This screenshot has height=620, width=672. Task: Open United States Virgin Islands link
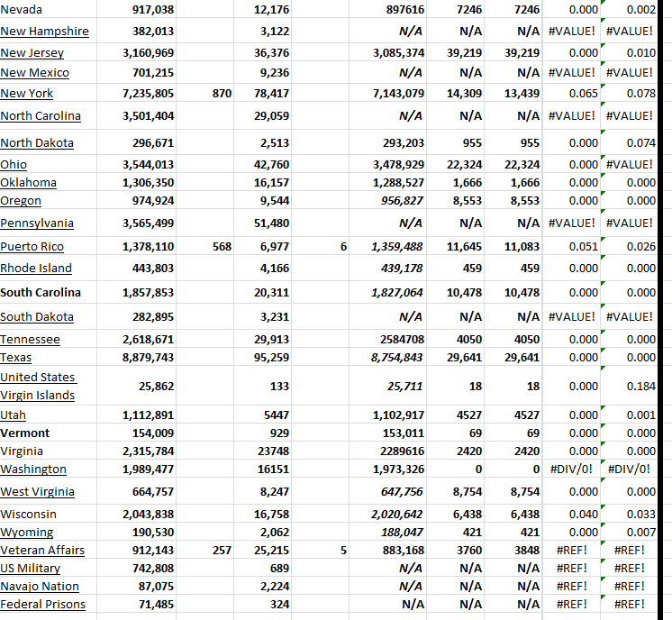pos(38,387)
